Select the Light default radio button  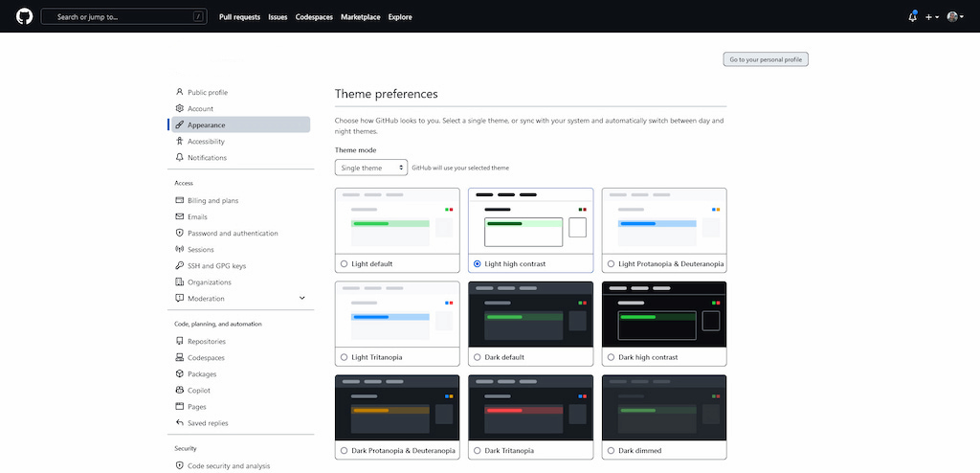[344, 264]
